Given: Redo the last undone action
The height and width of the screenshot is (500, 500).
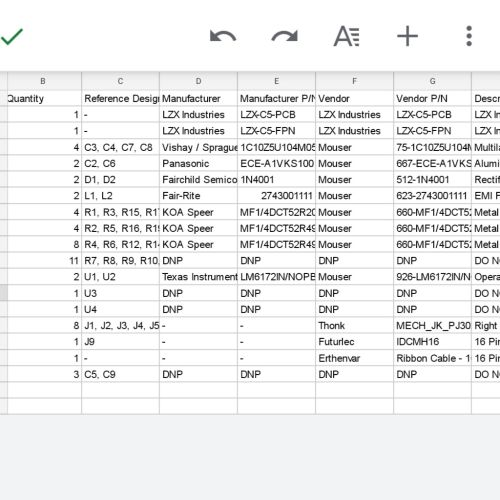Looking at the screenshot, I should click(285, 36).
